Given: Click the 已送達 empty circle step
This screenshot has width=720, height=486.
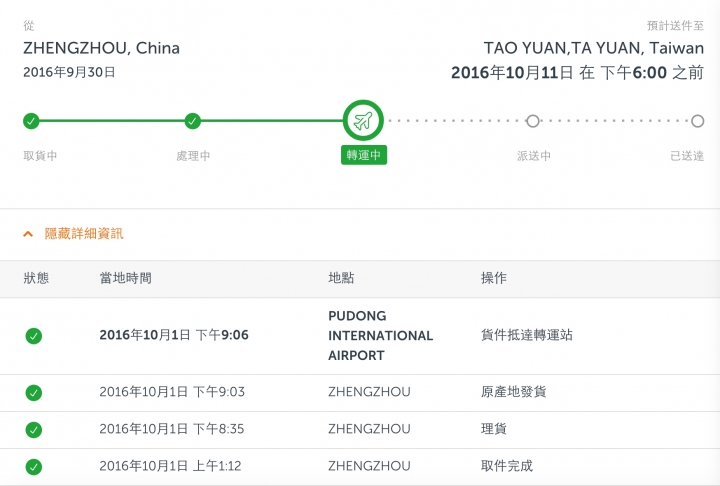Looking at the screenshot, I should (x=698, y=121).
